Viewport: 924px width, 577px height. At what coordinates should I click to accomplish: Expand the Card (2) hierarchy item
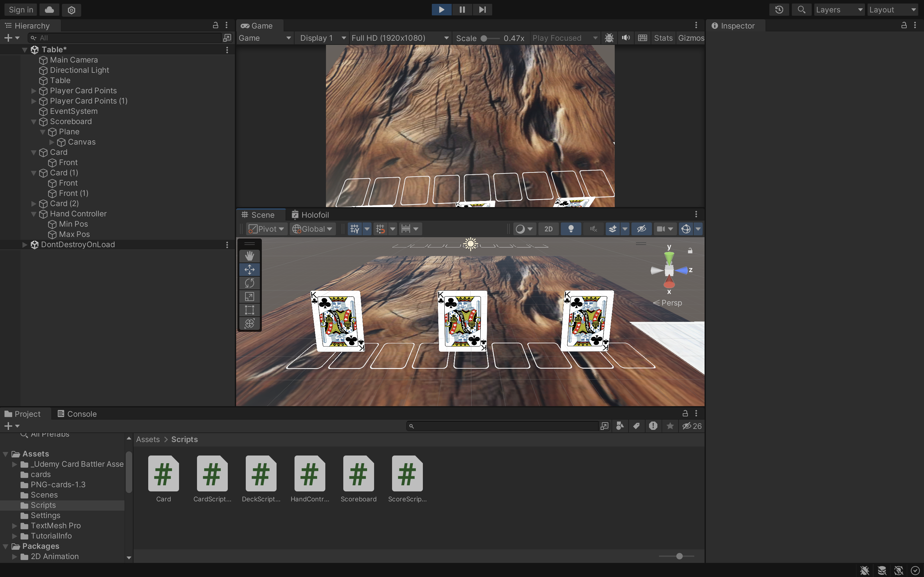[x=34, y=204]
